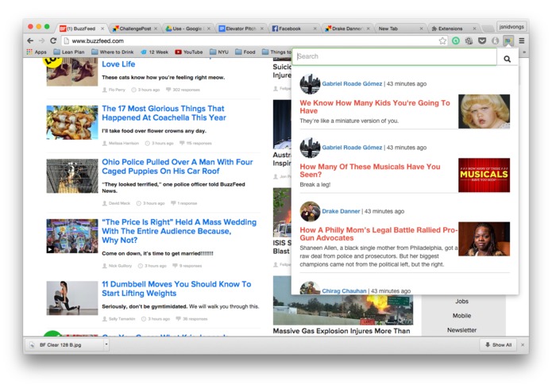Image resolution: width=552 pixels, height=392 pixels.
Task: Click Drake Danner avatar in popup
Action: click(x=310, y=211)
